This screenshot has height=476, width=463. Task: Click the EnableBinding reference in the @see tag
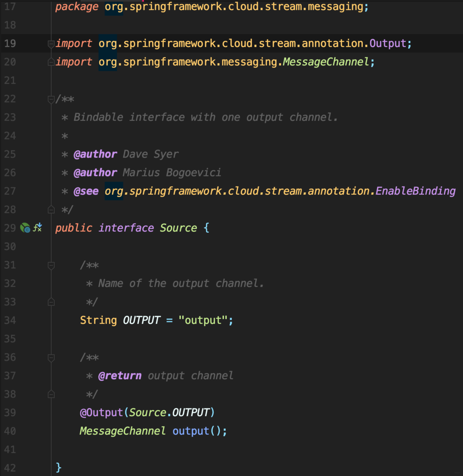415,191
